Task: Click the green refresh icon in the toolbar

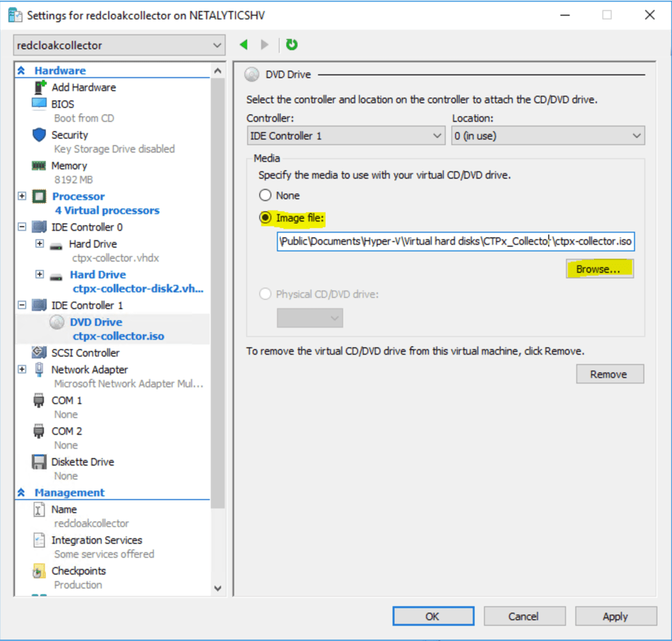Action: pyautogui.click(x=291, y=45)
